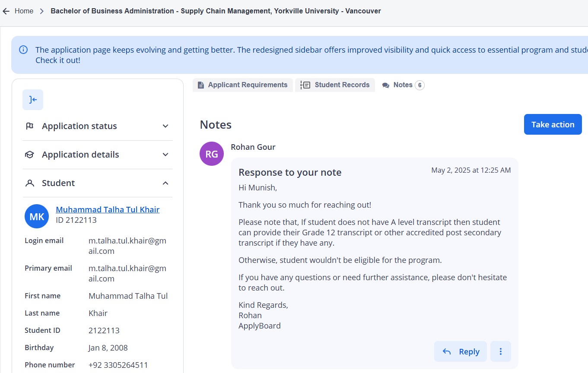Click the MK student avatar circle
This screenshot has width=588, height=373.
pyautogui.click(x=37, y=216)
